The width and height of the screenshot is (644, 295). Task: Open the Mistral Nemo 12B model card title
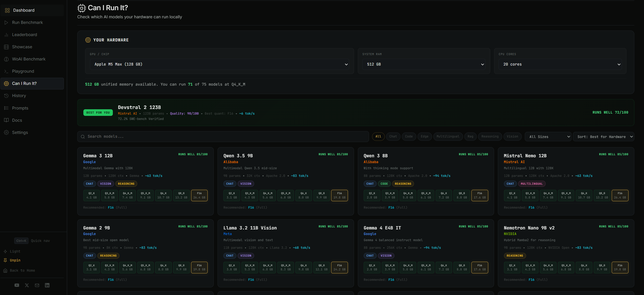point(525,156)
